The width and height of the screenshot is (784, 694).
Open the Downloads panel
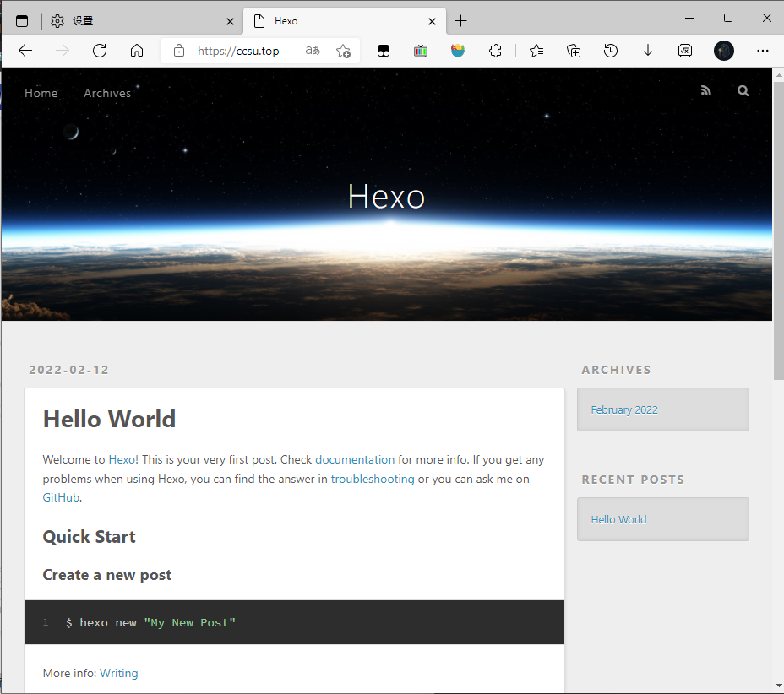point(647,51)
